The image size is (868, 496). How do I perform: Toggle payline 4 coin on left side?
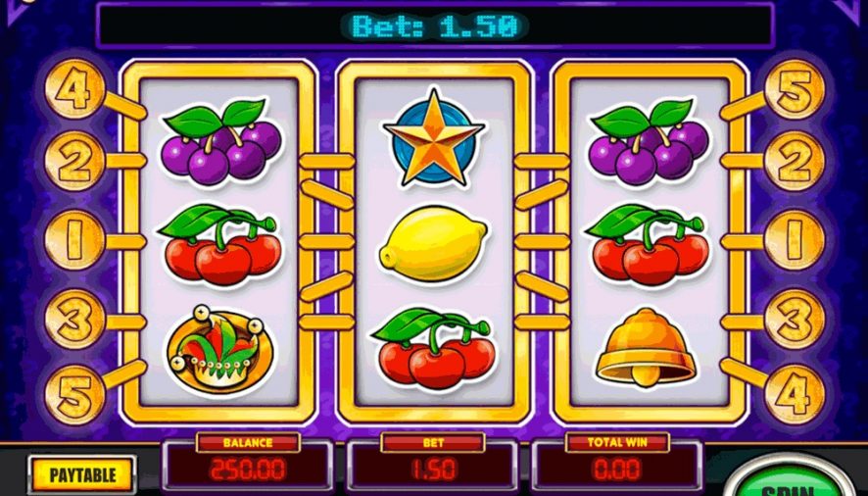[x=74, y=88]
